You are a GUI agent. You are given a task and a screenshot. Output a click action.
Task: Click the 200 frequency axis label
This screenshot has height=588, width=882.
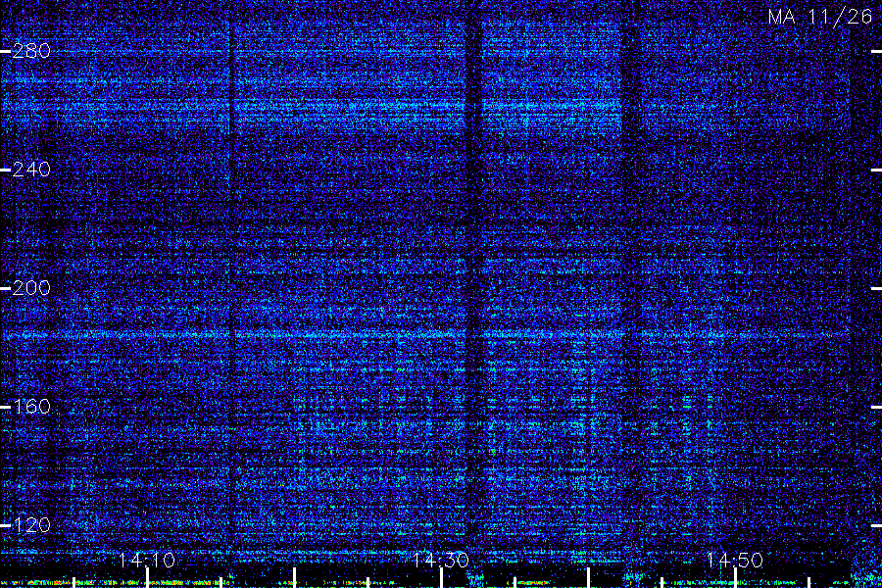tap(31, 288)
